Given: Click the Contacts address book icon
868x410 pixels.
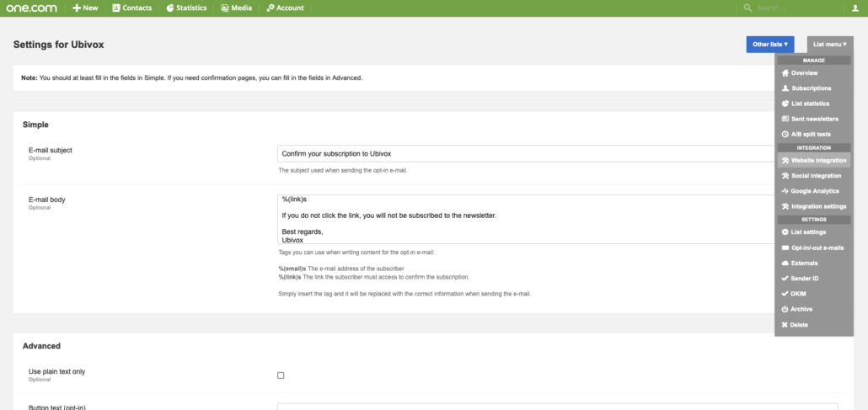Looking at the screenshot, I should (116, 8).
